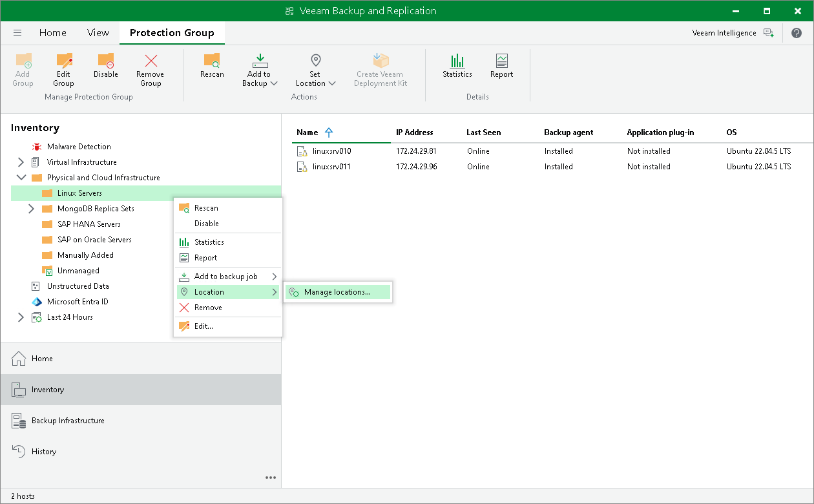The width and height of the screenshot is (814, 504).
Task: Choose Rescan in context menu
Action: 228,208
